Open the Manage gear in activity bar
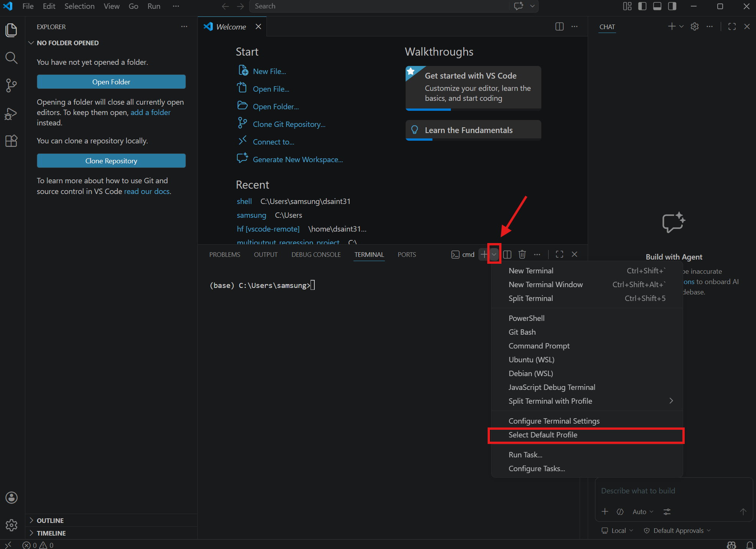The width and height of the screenshot is (756, 549). tap(12, 525)
